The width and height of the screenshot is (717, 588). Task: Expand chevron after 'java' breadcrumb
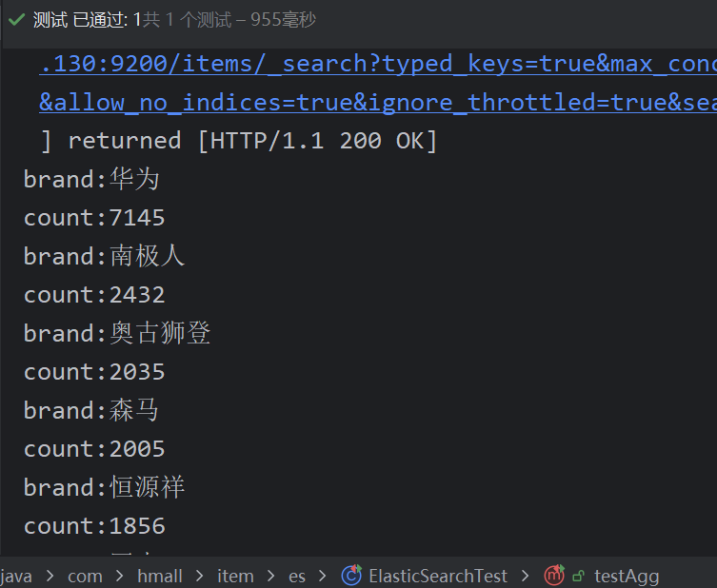[x=50, y=576]
